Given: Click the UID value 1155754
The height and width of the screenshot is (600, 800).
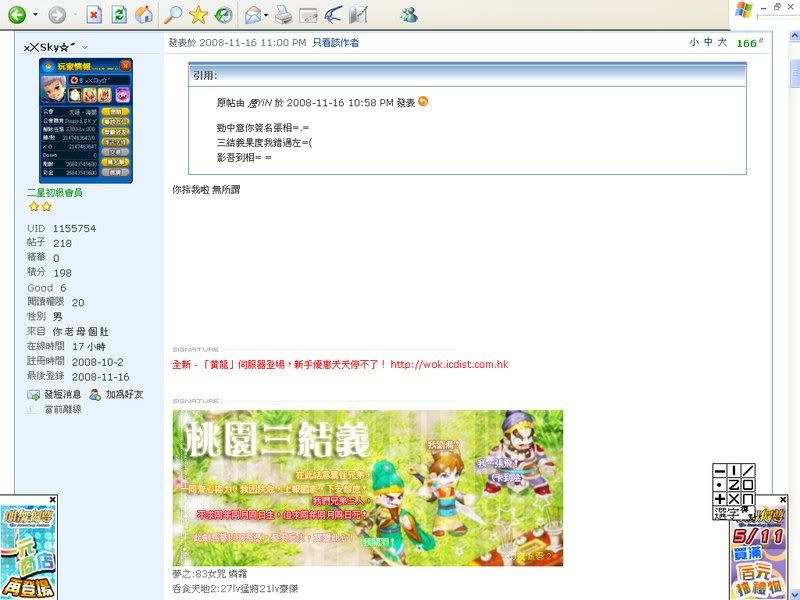Looking at the screenshot, I should [x=74, y=229].
